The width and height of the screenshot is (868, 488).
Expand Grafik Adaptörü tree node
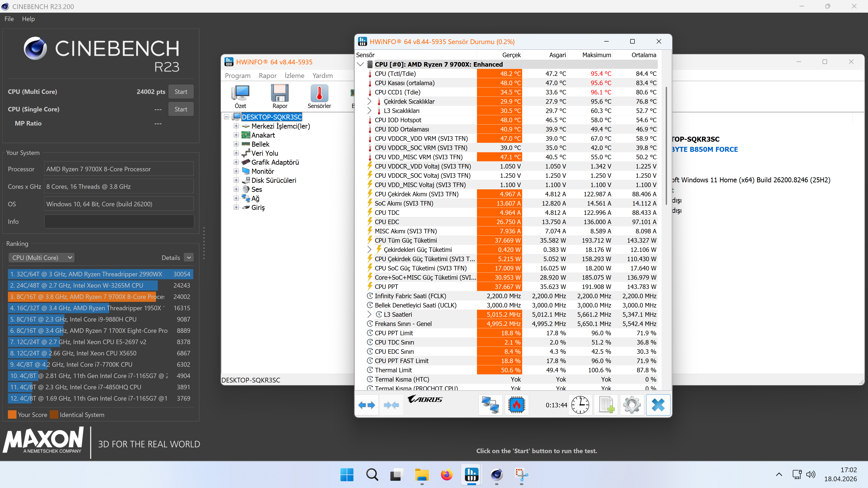[236, 162]
